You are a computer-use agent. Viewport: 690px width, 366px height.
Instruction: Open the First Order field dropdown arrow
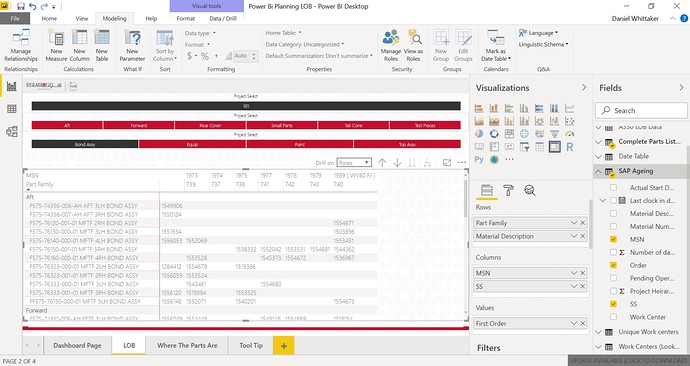[573, 323]
